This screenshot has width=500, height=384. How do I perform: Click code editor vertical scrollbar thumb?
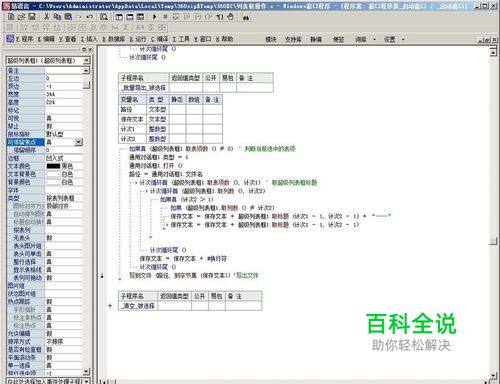pyautogui.click(x=493, y=241)
